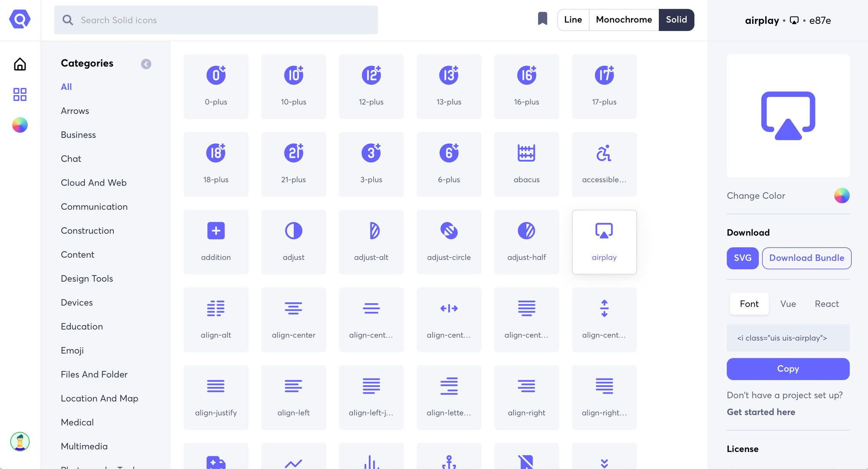Open the Change Color picker
868x469 pixels.
pyautogui.click(x=842, y=195)
